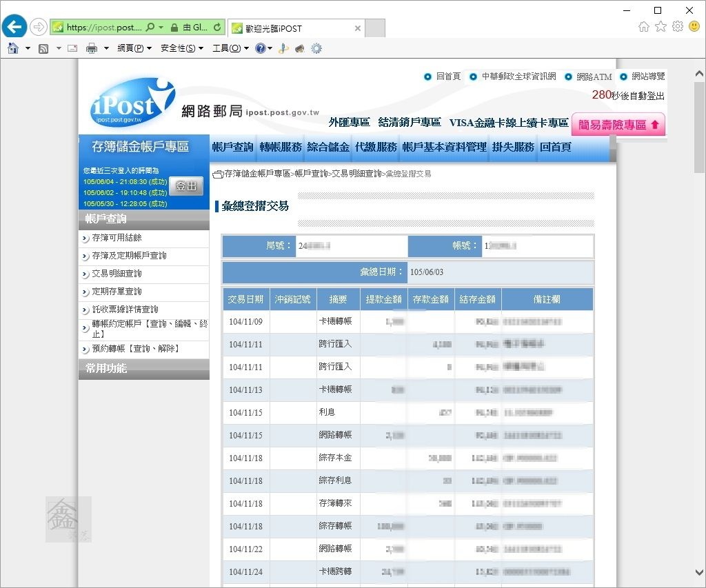706x588 pixels.
Task: Click the page scrollbar up arrow
Action: coord(699,73)
